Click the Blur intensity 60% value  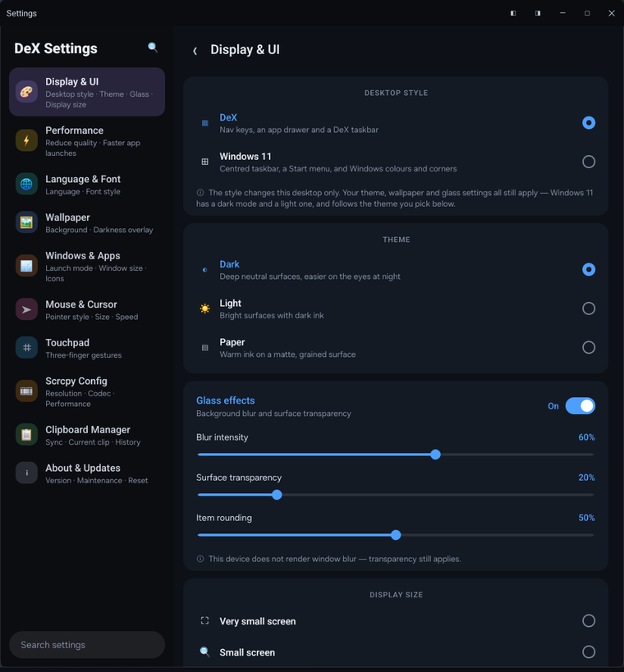[x=586, y=437]
